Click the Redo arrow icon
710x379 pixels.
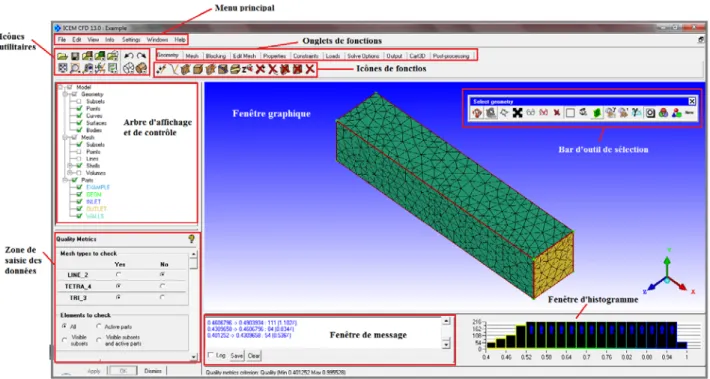click(x=141, y=56)
